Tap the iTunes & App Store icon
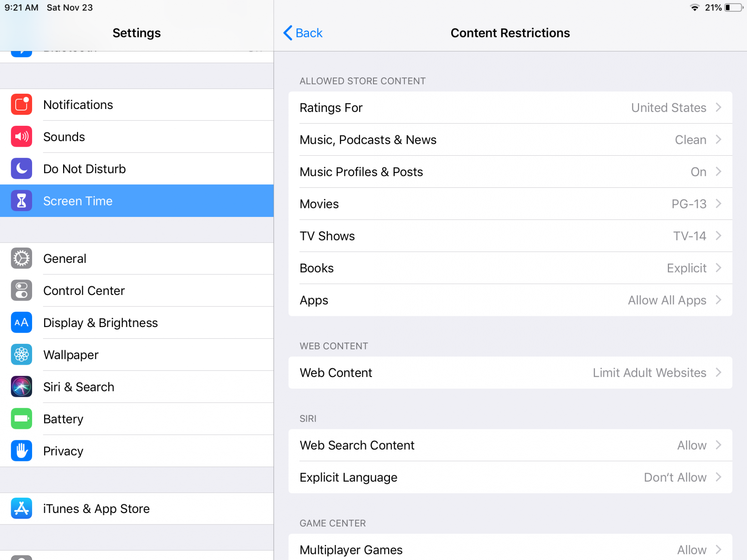Viewport: 747px width, 560px height. 21,508
